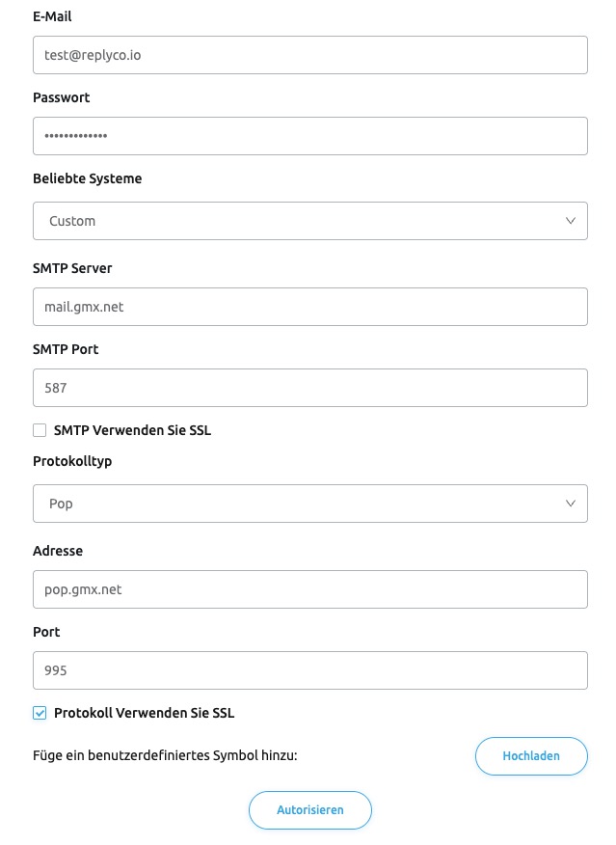Click the chevron arrow in Beliebte Systeme
616x845 pixels.
click(571, 221)
